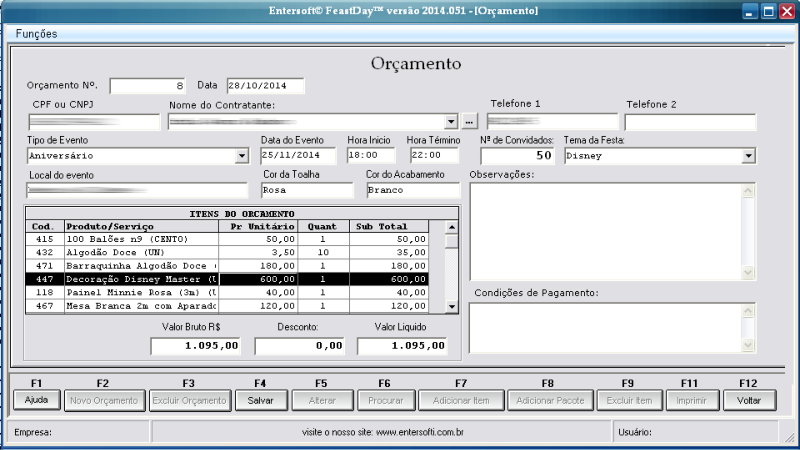Image resolution: width=800 pixels, height=450 pixels.
Task: Click the Telefone 2 field
Action: [x=690, y=122]
